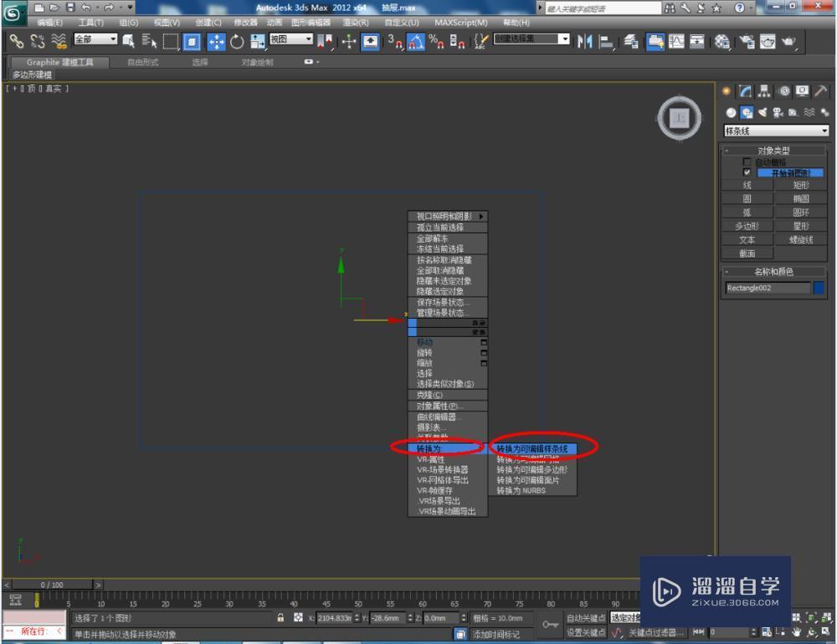
Task: Click the Rectangle002 name input field
Action: (x=766, y=288)
